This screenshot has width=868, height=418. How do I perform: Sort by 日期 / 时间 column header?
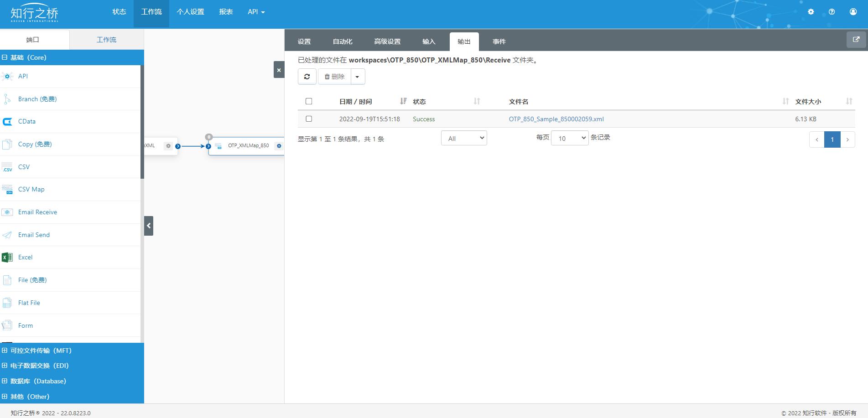pyautogui.click(x=356, y=102)
